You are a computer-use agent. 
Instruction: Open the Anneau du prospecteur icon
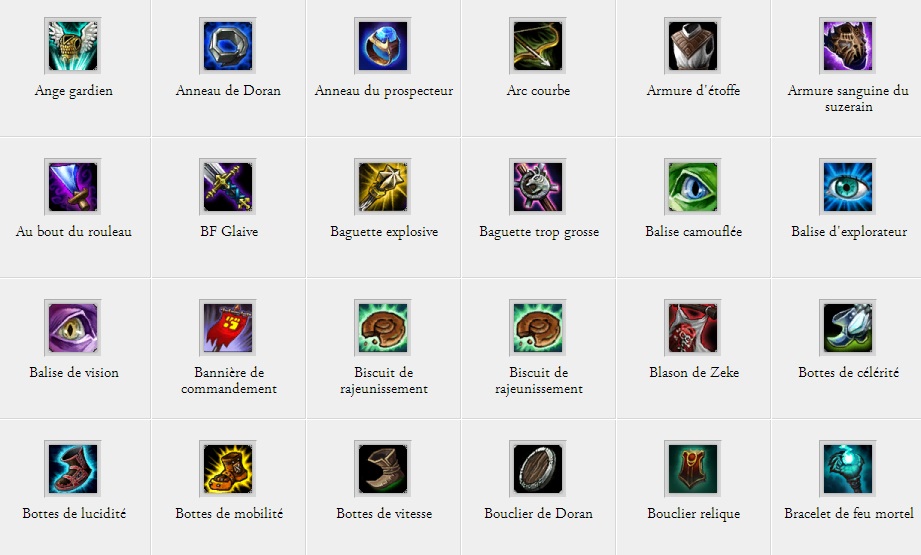click(x=383, y=46)
